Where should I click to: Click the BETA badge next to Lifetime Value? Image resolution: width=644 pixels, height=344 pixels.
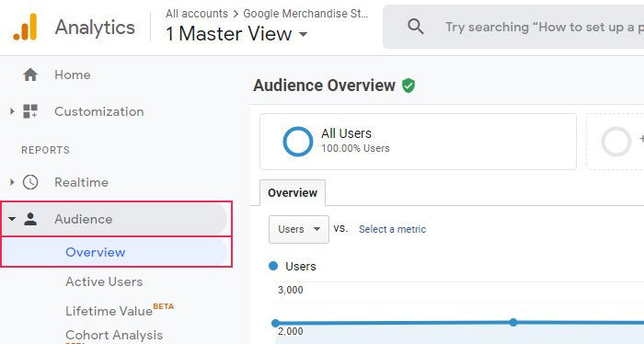(164, 306)
